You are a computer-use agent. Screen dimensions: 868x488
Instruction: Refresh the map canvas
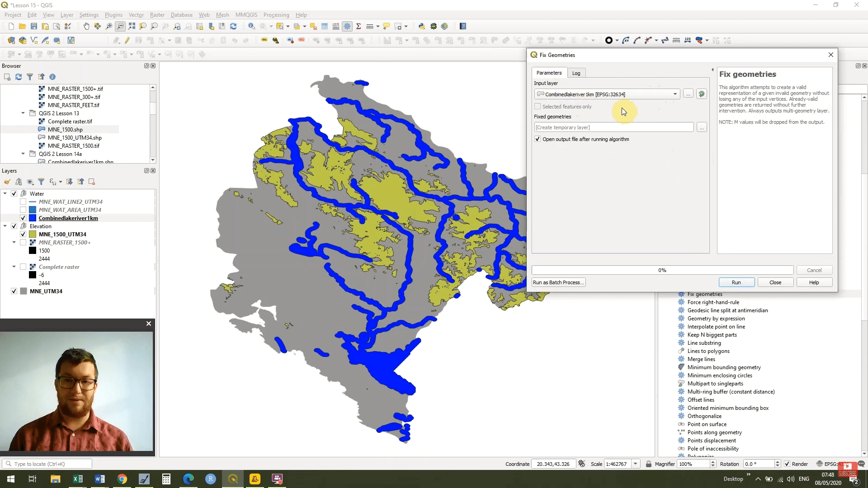click(x=233, y=26)
